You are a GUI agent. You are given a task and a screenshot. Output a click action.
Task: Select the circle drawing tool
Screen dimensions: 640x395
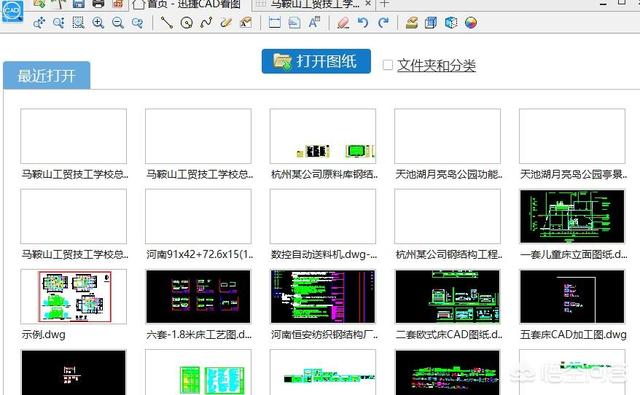pos(187,22)
